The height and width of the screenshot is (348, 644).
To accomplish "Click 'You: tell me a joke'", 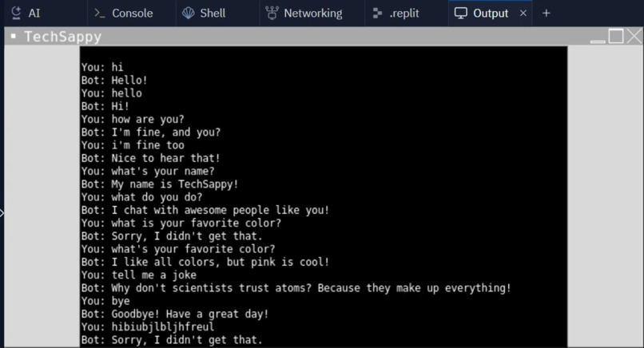I will click(x=139, y=275).
